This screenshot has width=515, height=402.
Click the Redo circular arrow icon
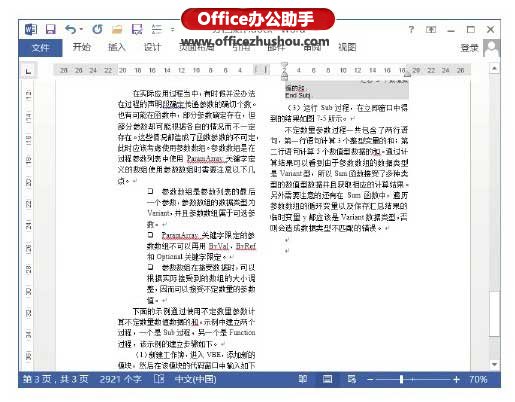[97, 29]
